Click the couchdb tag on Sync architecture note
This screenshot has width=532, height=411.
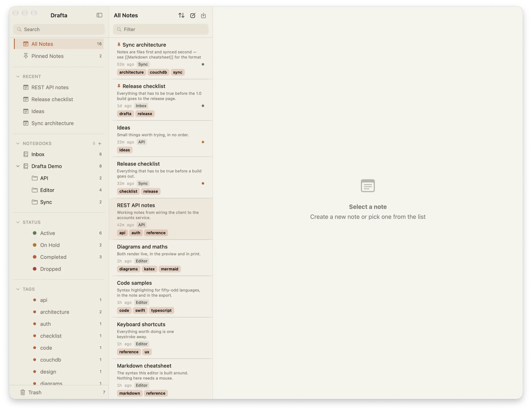click(x=158, y=72)
